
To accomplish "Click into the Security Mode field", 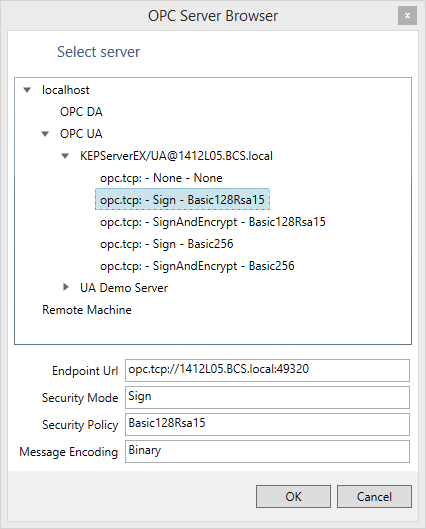I will point(267,397).
